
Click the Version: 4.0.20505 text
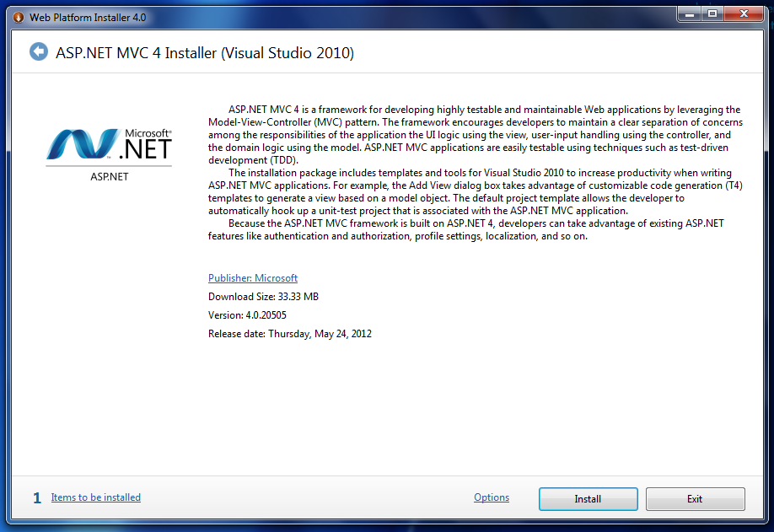pyautogui.click(x=247, y=314)
